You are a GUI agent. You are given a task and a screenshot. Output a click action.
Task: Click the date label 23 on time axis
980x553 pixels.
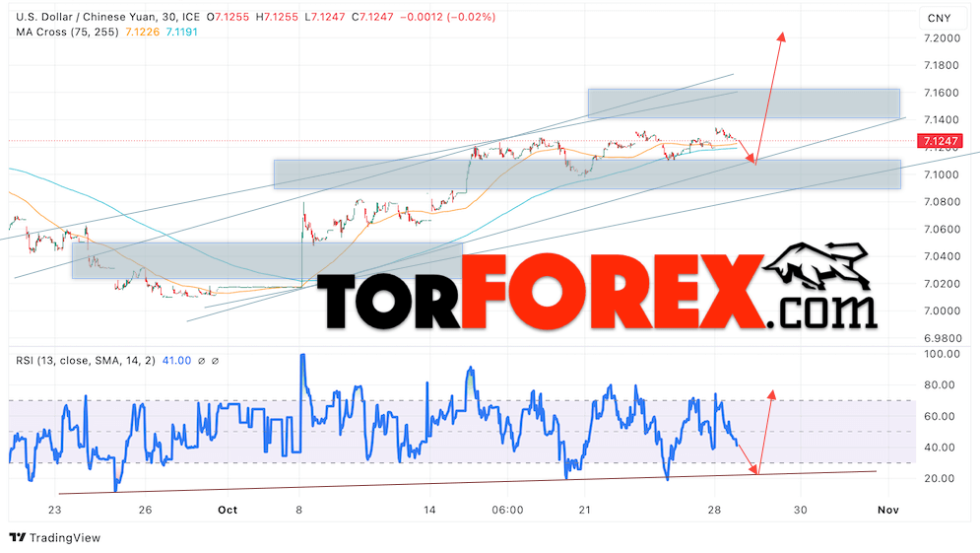pos(55,510)
